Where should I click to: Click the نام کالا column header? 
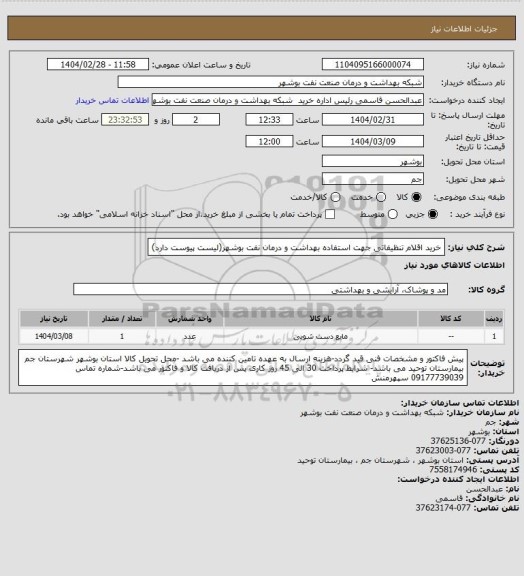click(x=320, y=319)
